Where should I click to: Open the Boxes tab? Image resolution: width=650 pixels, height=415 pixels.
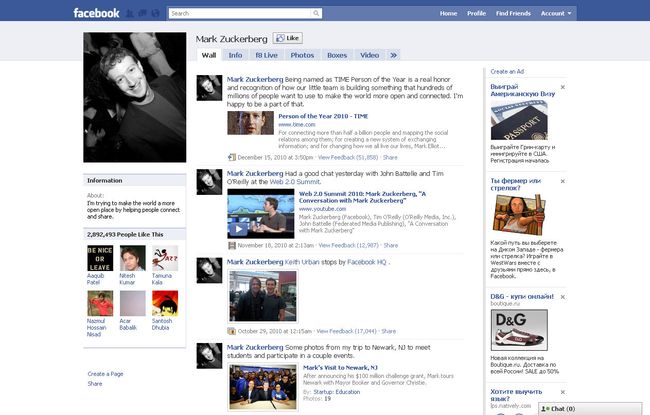tap(337, 55)
